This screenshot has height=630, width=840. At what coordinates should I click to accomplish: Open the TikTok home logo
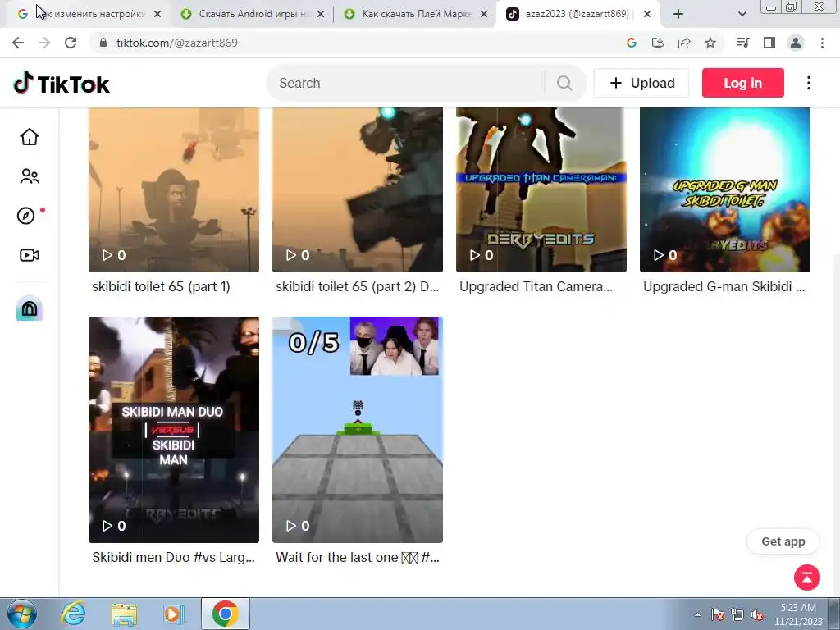pyautogui.click(x=62, y=84)
